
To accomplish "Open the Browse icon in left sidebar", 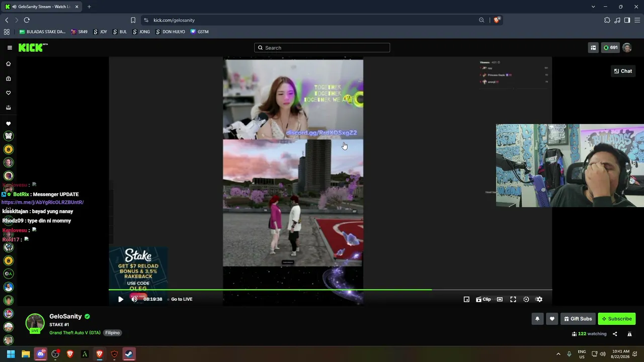I will (x=8, y=78).
